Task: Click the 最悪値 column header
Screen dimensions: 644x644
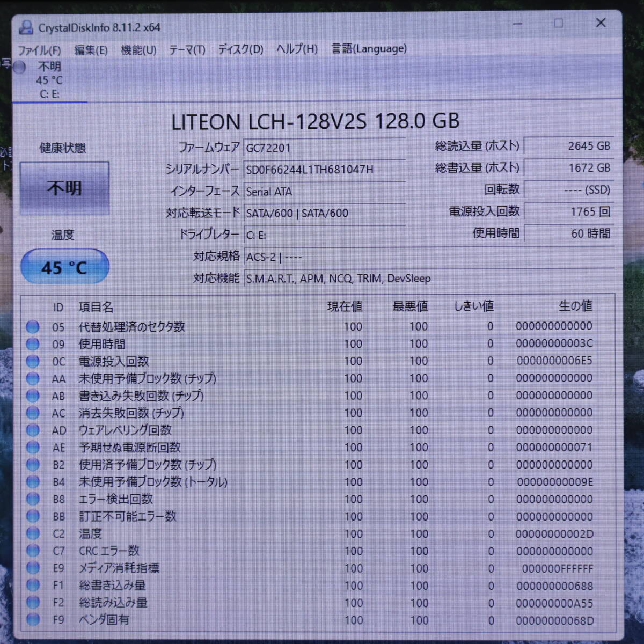Action: pos(411,306)
